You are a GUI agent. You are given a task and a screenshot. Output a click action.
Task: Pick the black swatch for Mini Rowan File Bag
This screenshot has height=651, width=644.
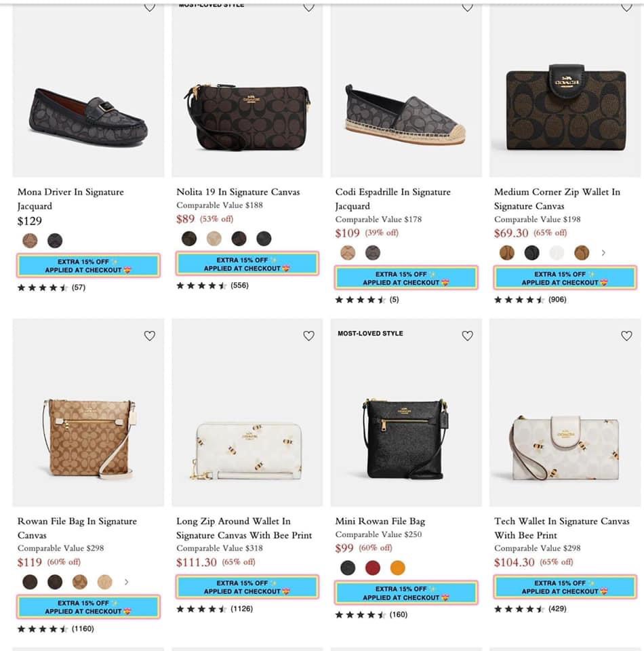point(348,568)
